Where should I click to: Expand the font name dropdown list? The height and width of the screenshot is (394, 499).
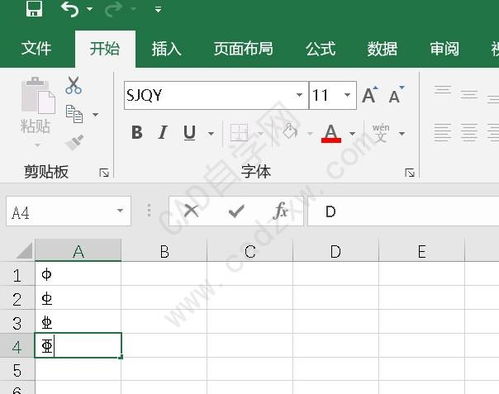[x=299, y=95]
